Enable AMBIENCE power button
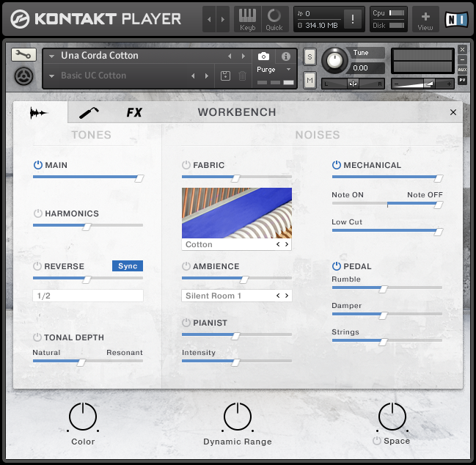This screenshot has width=476, height=465. click(186, 266)
